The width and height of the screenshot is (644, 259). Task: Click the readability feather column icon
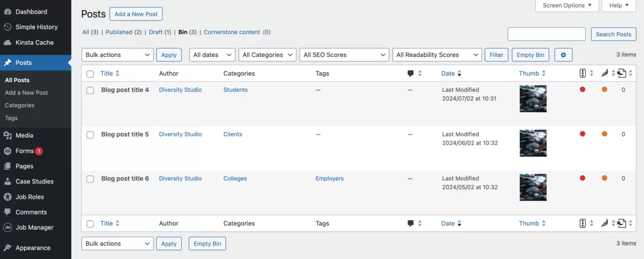pos(604,74)
